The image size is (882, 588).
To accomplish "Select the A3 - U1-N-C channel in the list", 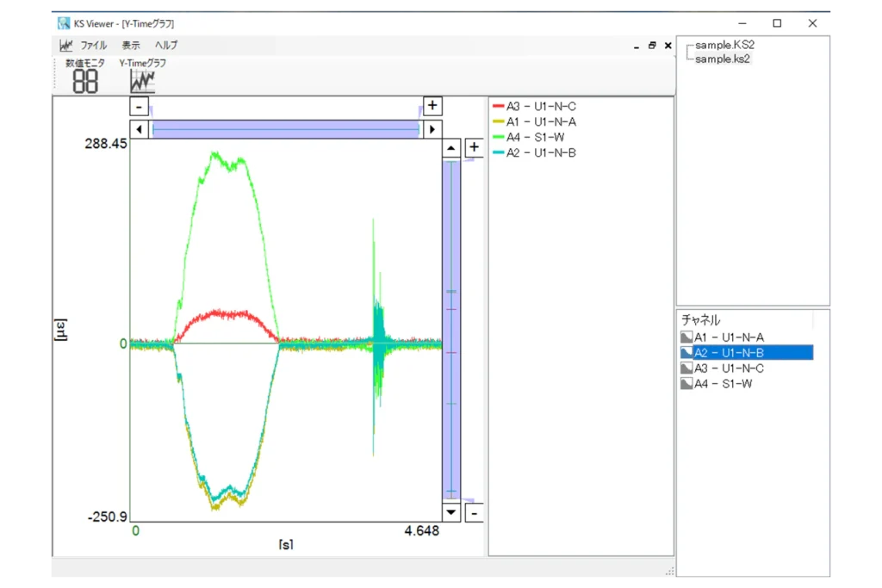I will click(729, 368).
